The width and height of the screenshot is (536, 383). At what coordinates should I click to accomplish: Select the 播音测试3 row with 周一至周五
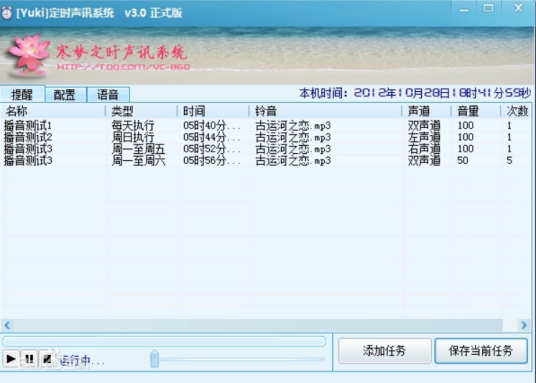[x=266, y=149]
